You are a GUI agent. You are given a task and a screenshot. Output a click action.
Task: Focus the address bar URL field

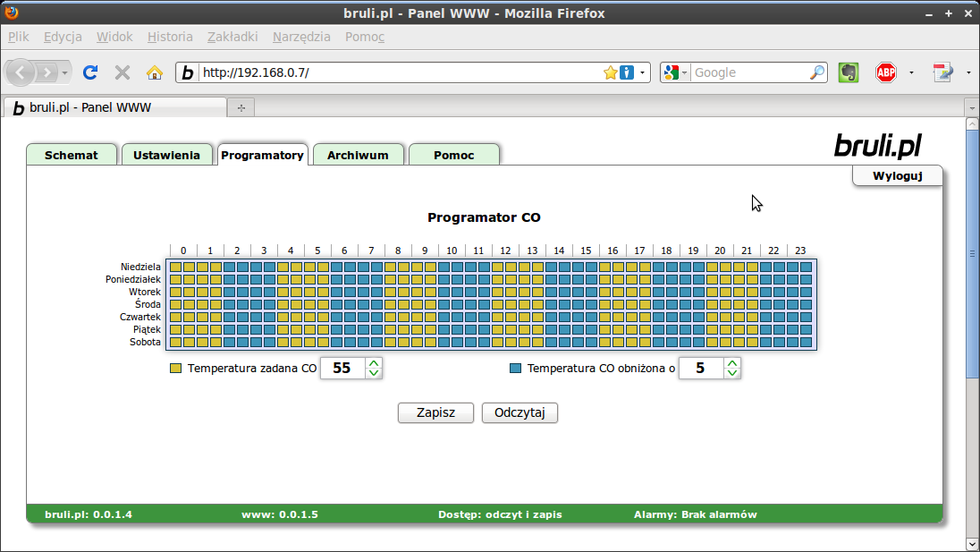click(400, 72)
